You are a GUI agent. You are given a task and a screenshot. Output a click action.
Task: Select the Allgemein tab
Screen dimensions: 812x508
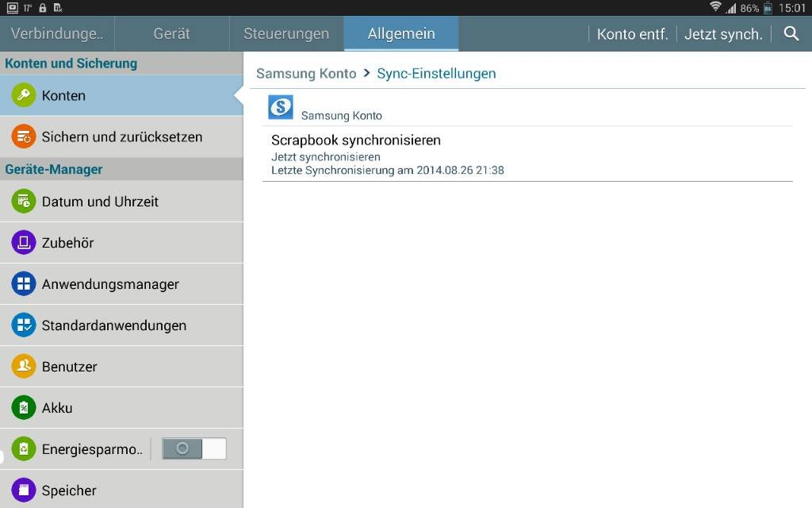tap(401, 33)
